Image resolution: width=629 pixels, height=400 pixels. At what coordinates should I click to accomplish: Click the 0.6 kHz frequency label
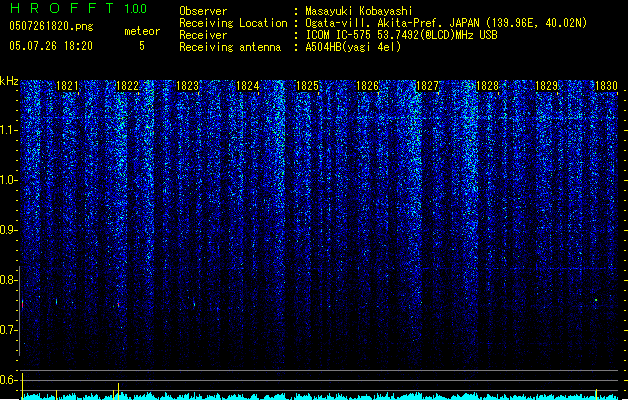(9, 380)
